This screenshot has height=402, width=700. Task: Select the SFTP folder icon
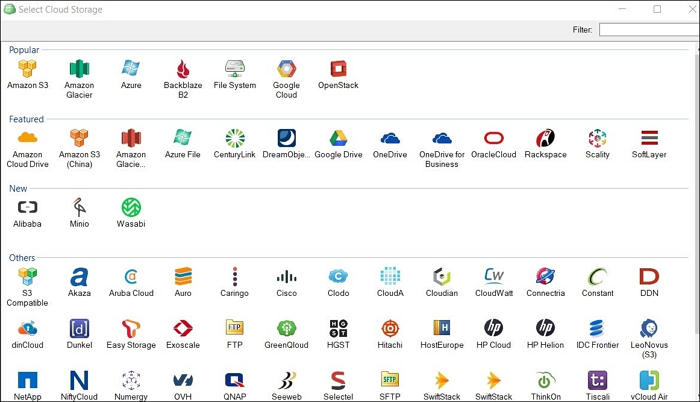[390, 385]
